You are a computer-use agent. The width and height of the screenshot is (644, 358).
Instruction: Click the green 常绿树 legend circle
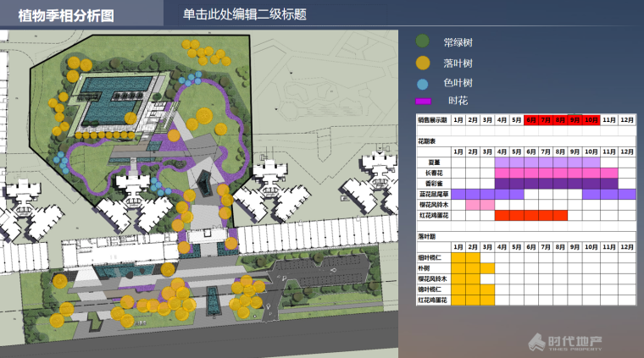[x=424, y=41]
